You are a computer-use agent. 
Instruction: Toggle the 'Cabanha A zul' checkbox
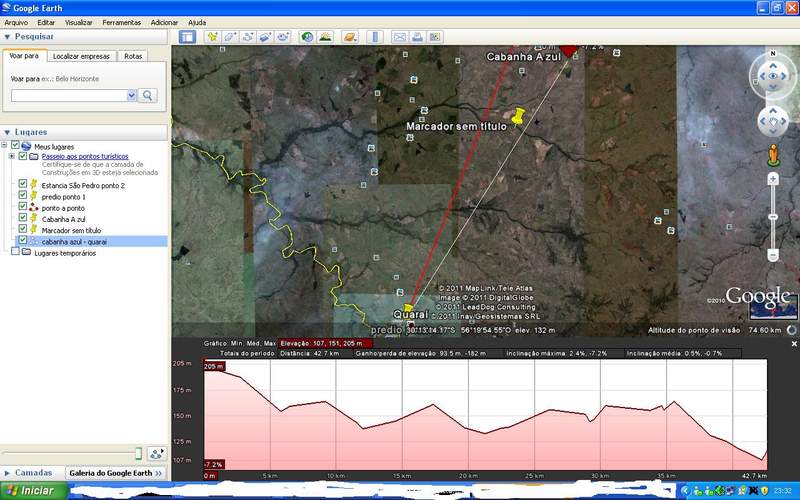tap(23, 219)
